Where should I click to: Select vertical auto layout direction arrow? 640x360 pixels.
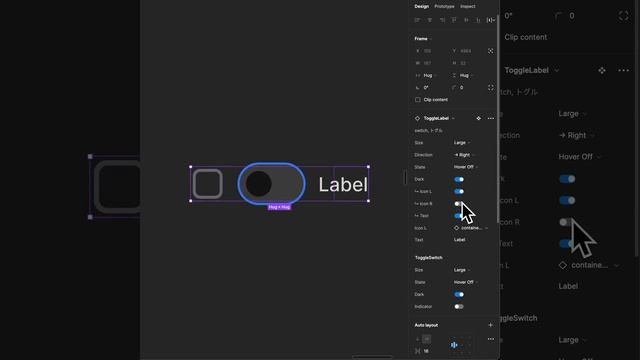(418, 339)
